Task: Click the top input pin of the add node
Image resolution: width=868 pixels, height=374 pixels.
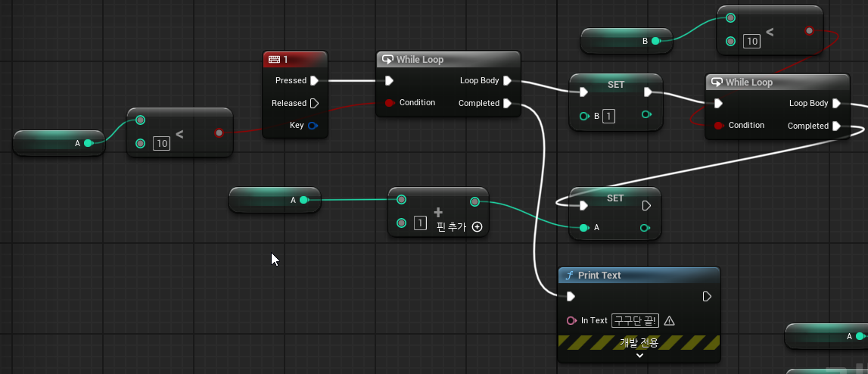Action: pyautogui.click(x=401, y=199)
